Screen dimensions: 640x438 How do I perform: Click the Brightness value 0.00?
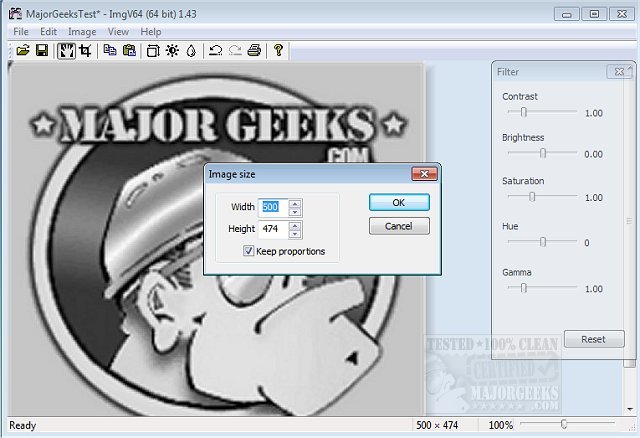tap(593, 154)
